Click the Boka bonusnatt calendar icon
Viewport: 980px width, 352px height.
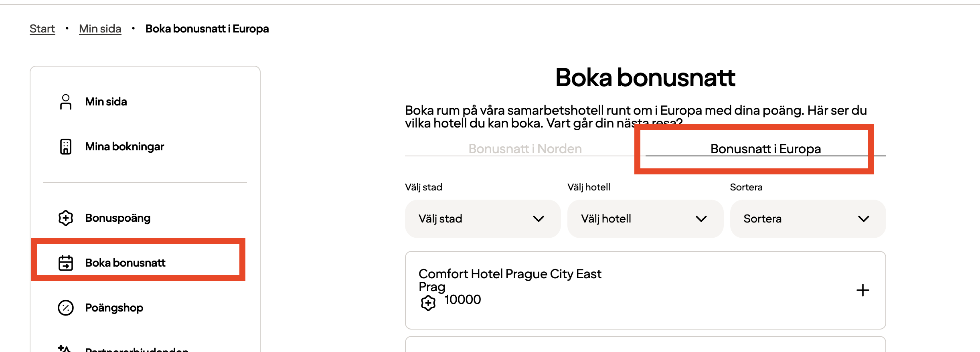pos(65,263)
